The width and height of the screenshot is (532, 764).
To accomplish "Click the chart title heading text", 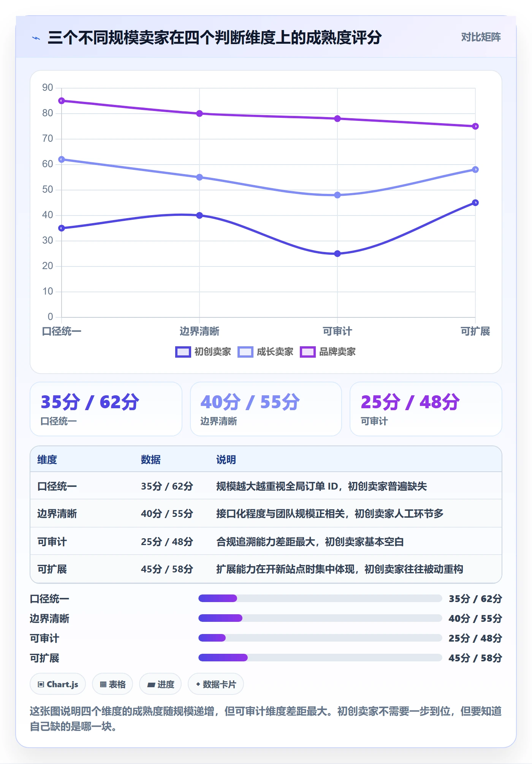I will [215, 38].
